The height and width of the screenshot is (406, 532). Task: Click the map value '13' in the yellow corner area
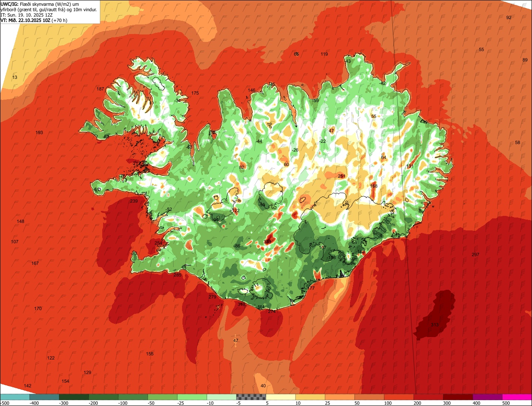pos(15,77)
